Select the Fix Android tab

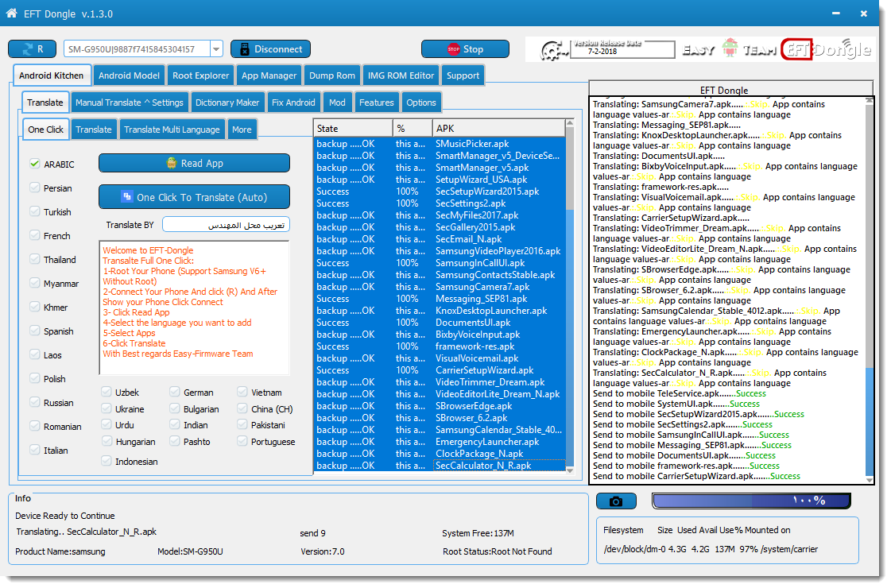click(x=293, y=103)
